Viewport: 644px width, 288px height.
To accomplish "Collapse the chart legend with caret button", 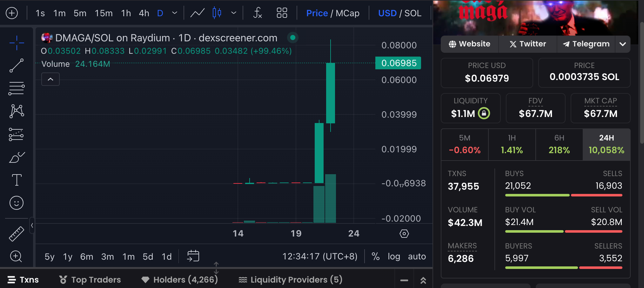I will coord(50,79).
